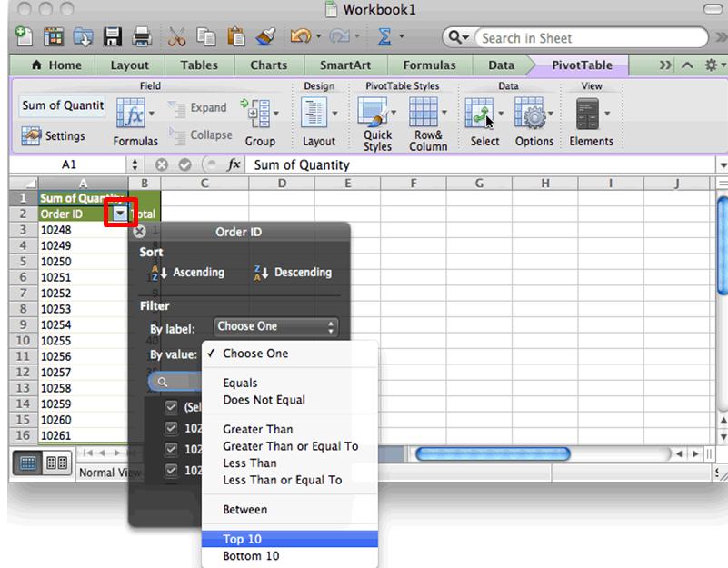The width and height of the screenshot is (728, 568).
Task: Switch to the Layout ribbon tab
Action: [130, 65]
